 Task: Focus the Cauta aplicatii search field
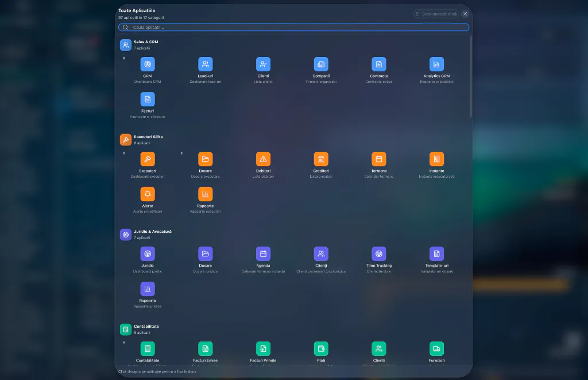click(293, 27)
